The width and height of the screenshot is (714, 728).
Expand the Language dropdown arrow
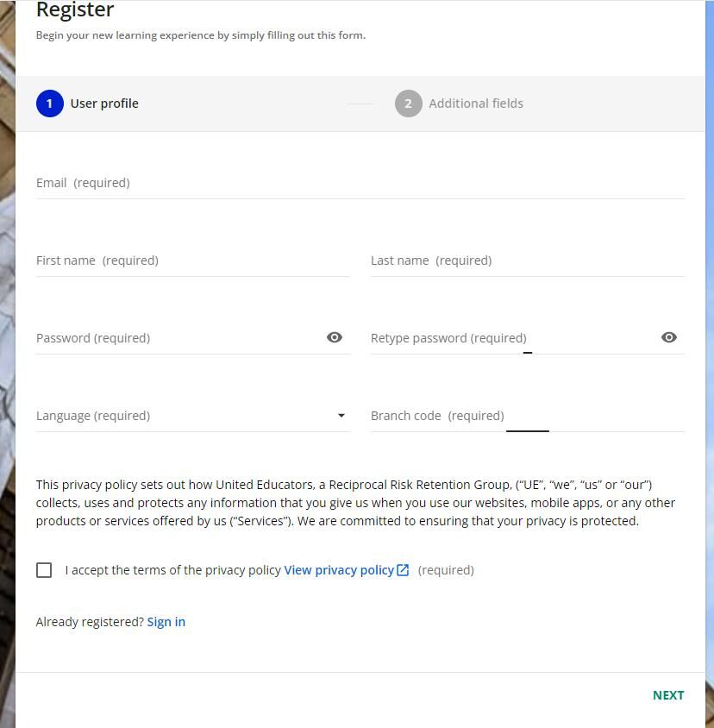(x=341, y=416)
